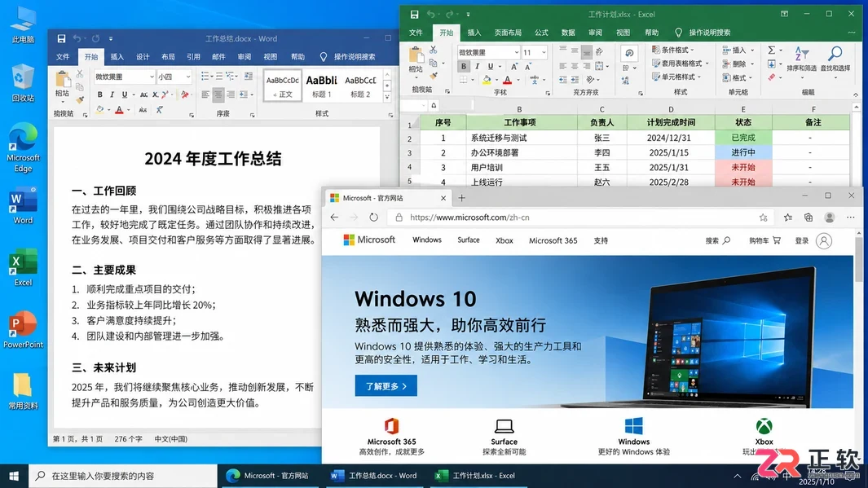Open Word font name combo box
Image resolution: width=868 pixels, height=488 pixels.
125,77
